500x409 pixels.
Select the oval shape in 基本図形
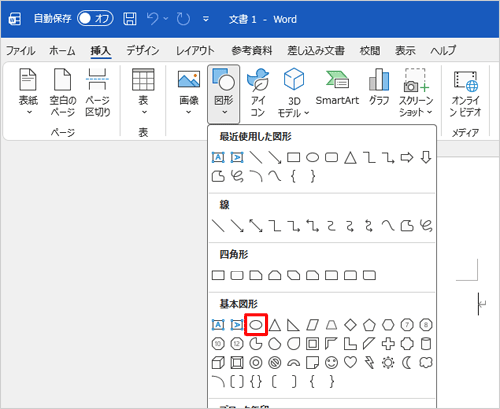pyautogui.click(x=256, y=325)
